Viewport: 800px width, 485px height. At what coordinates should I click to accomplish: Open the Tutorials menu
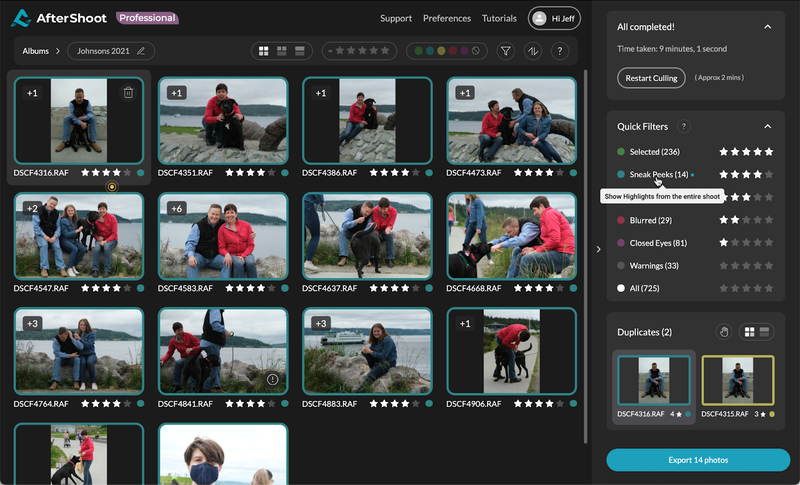point(499,18)
